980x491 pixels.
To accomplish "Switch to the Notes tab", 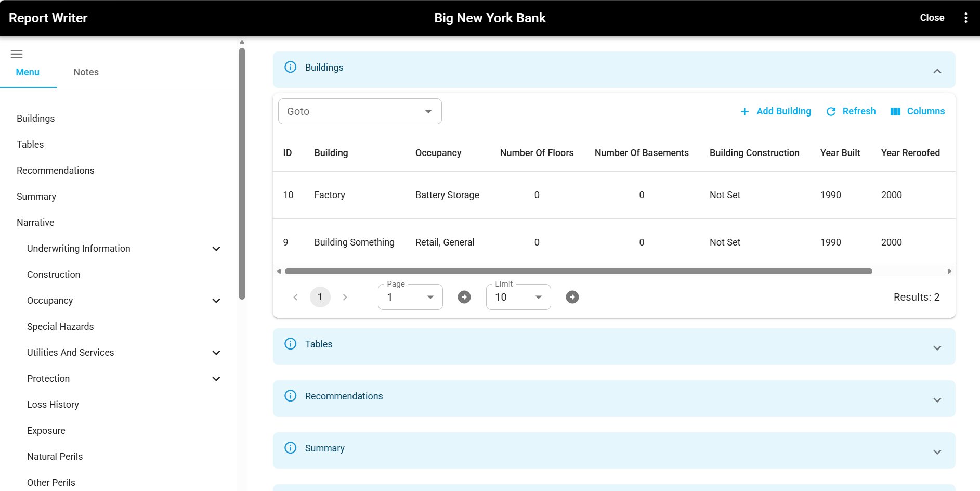I will point(86,72).
